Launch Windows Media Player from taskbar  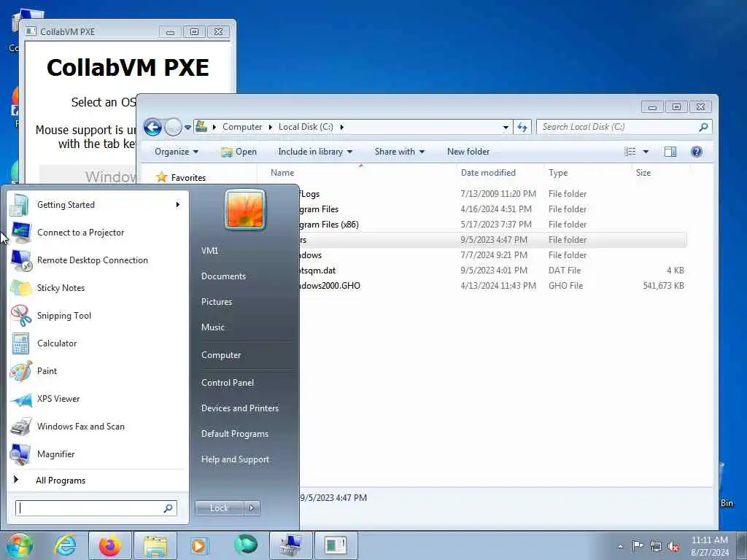(x=198, y=545)
